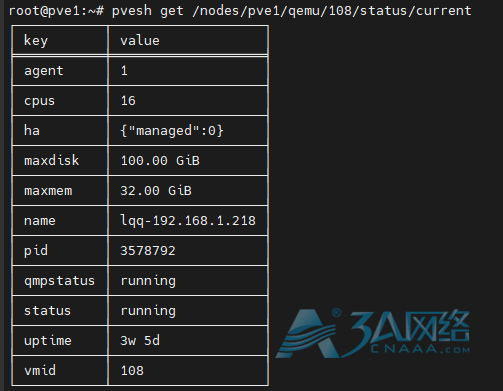Click the CNAAA.com watermark text
Viewport: 503px width, 391px height.
point(420,349)
